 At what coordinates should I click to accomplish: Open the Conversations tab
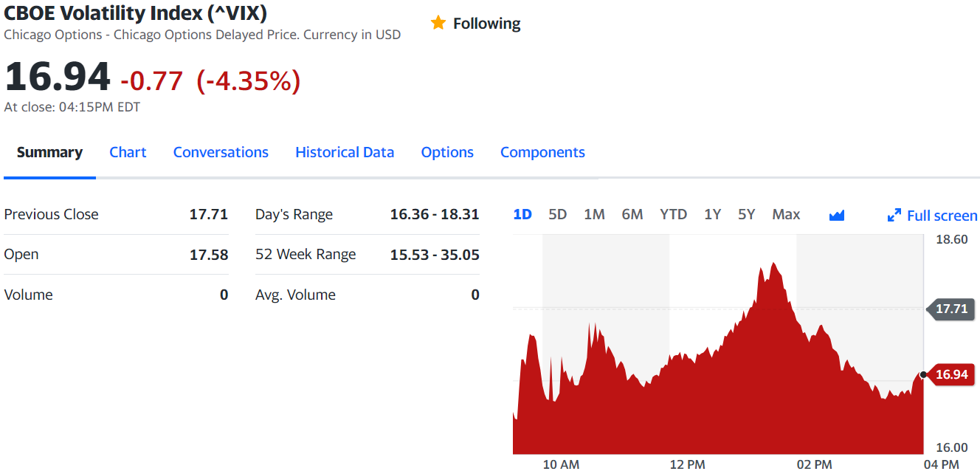[221, 152]
